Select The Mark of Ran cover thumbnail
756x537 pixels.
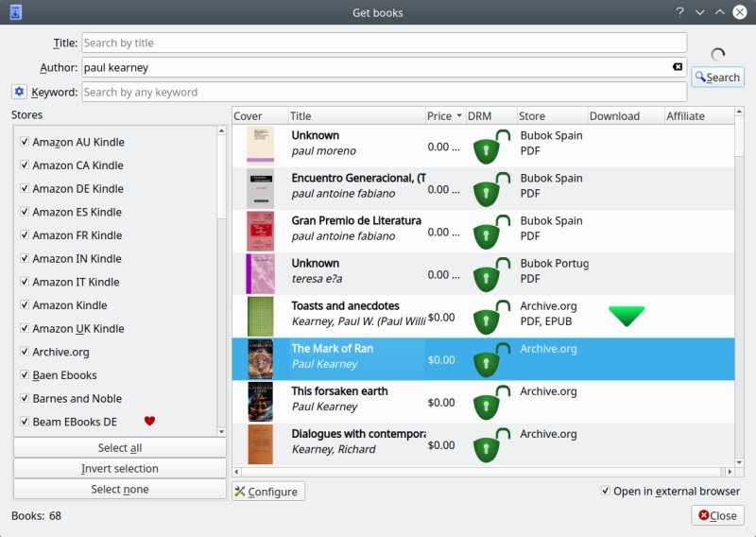(261, 359)
